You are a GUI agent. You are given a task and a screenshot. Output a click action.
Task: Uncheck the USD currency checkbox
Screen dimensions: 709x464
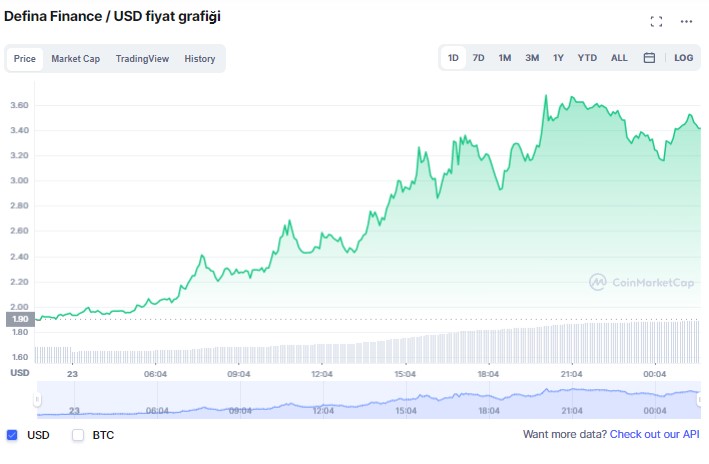(x=12, y=435)
